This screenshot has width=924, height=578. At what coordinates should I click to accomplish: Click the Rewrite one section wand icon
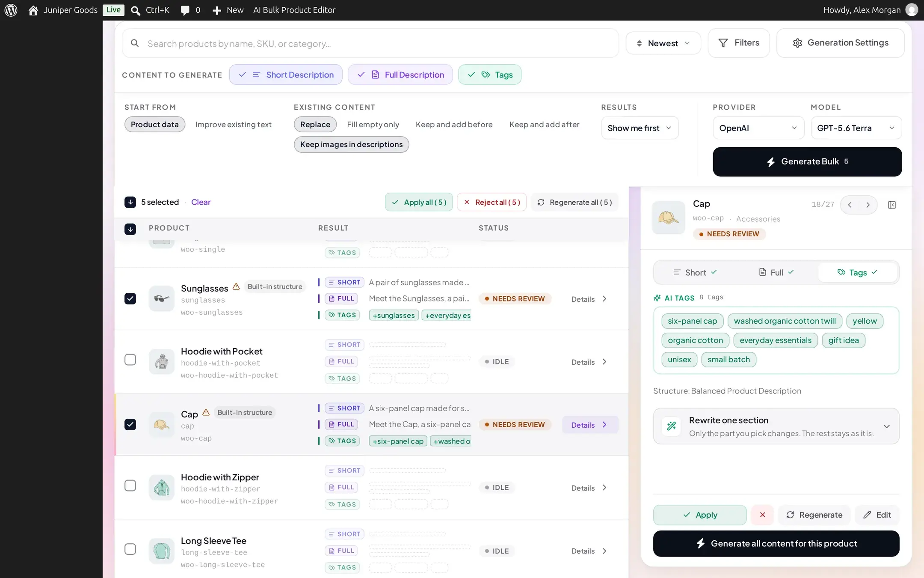672,426
